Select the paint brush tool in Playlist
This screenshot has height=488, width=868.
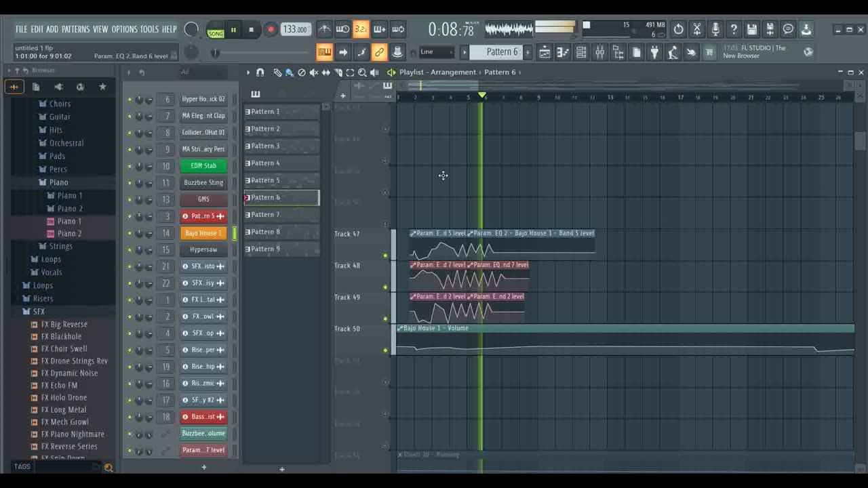point(290,73)
